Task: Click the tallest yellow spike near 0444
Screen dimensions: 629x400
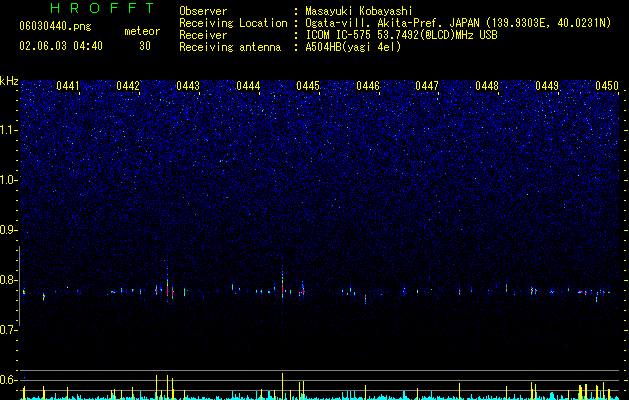Action: [282, 386]
